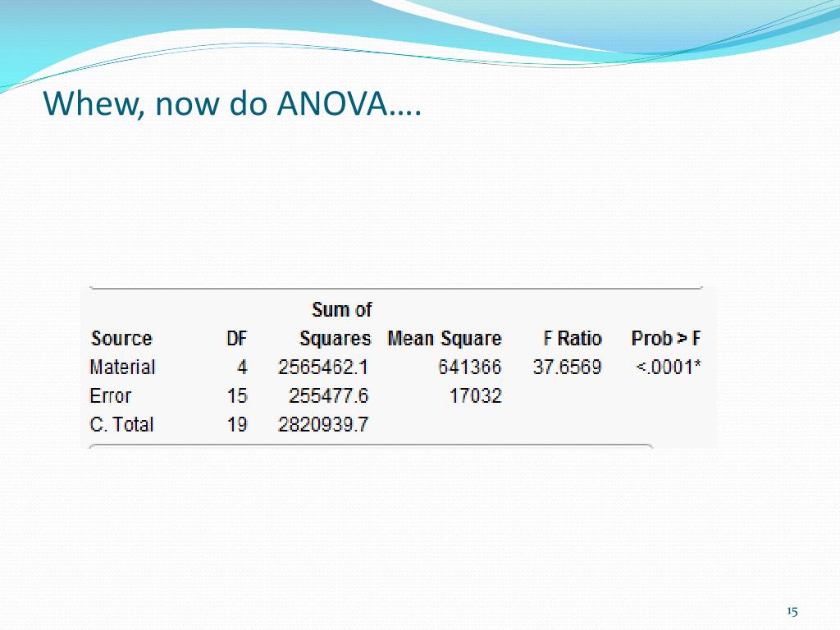This screenshot has width=840, height=630.
Task: Click the p-value '<.0001*'
Action: click(668, 367)
